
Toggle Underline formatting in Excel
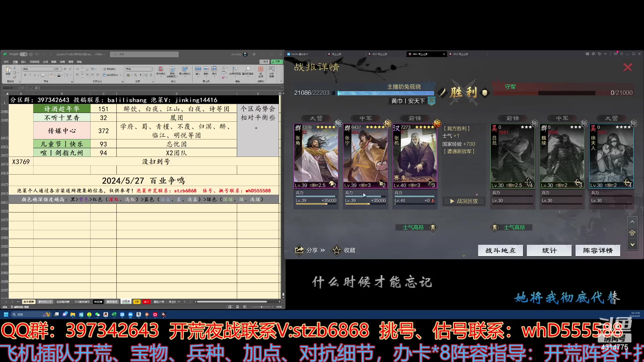coord(35,75)
